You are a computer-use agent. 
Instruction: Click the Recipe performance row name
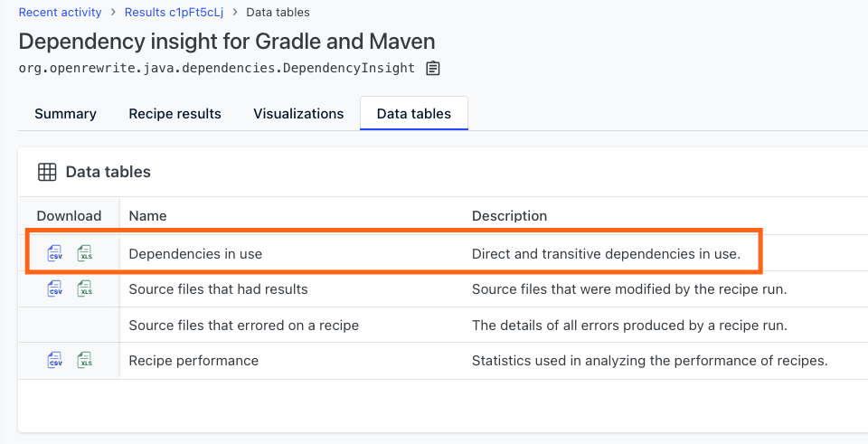193,361
